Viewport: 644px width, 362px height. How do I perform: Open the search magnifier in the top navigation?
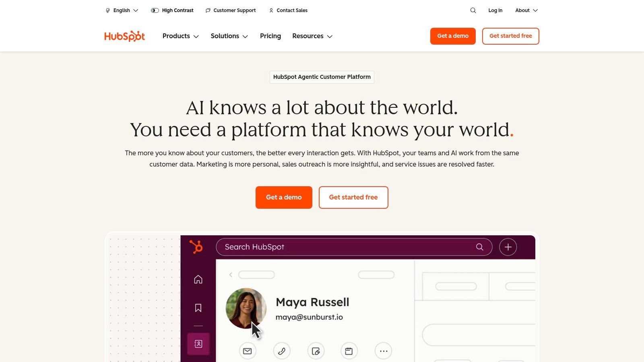(473, 10)
